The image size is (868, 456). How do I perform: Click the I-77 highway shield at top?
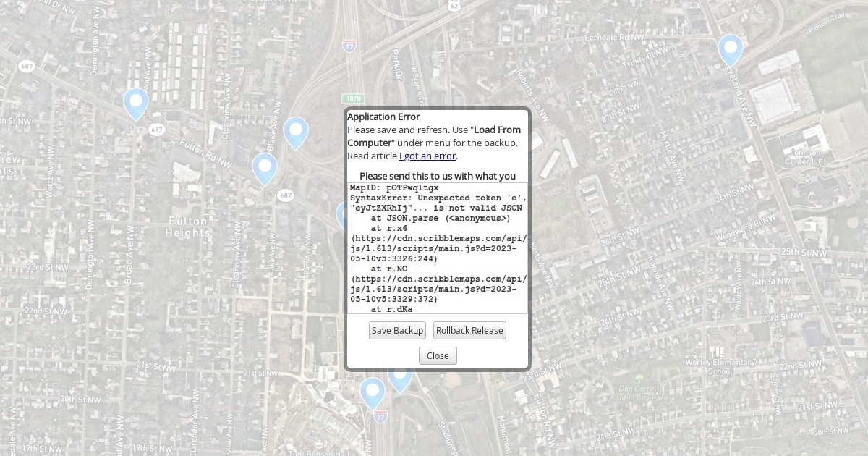tap(349, 45)
